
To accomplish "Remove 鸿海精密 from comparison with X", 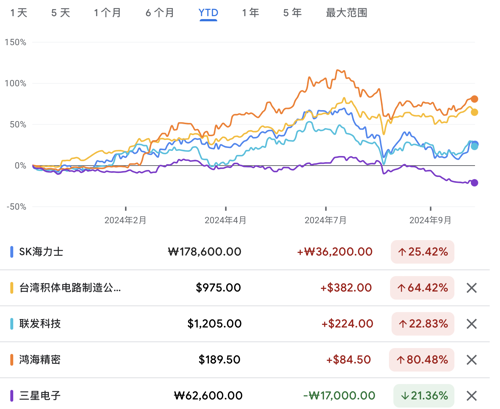I will coord(471,360).
